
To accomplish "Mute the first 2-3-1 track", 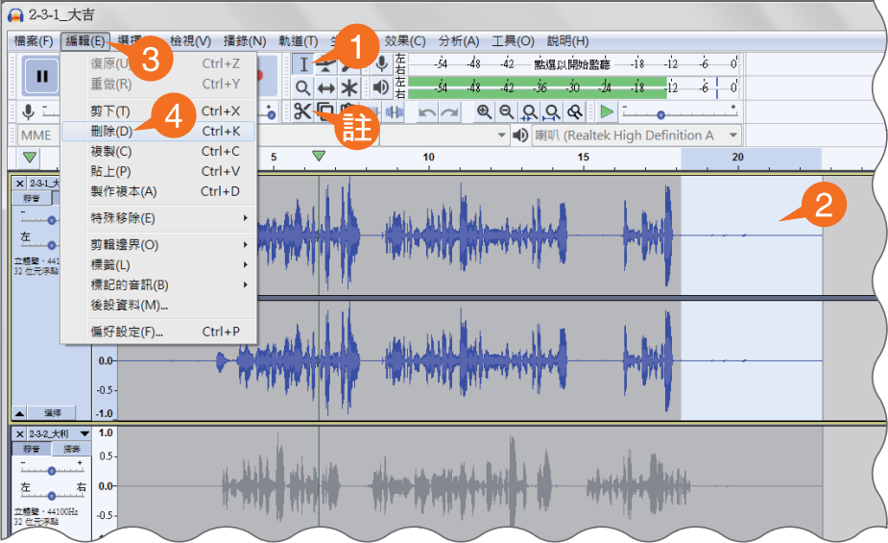I will tap(32, 198).
